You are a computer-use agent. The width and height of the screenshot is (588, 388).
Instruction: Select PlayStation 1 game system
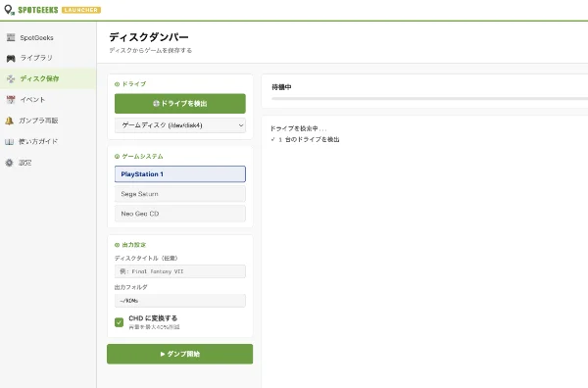[x=180, y=174]
